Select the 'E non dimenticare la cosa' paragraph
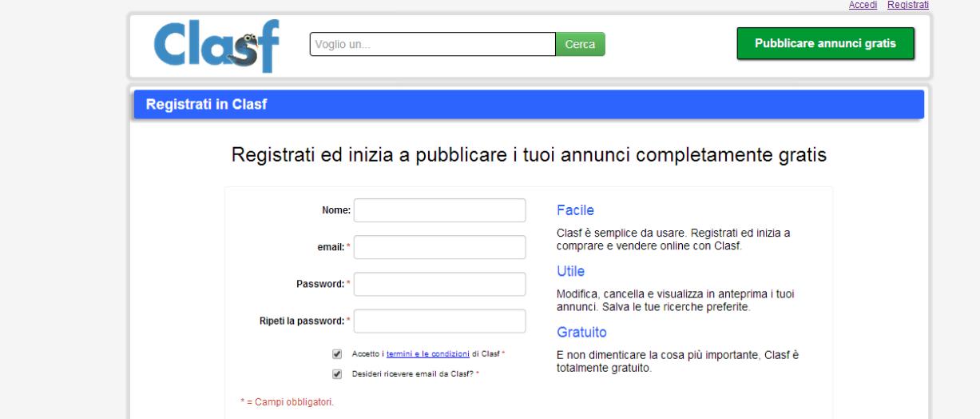 [677, 361]
